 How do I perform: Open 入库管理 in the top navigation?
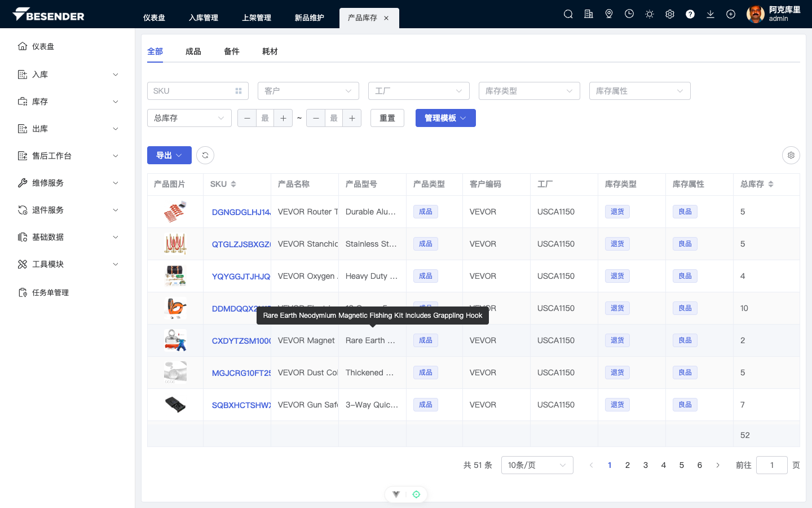coord(204,18)
